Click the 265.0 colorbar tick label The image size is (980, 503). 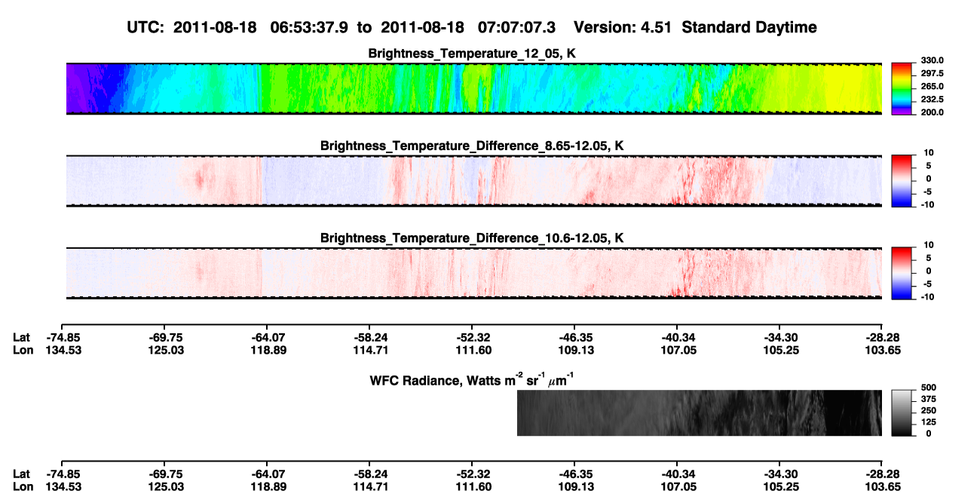932,86
